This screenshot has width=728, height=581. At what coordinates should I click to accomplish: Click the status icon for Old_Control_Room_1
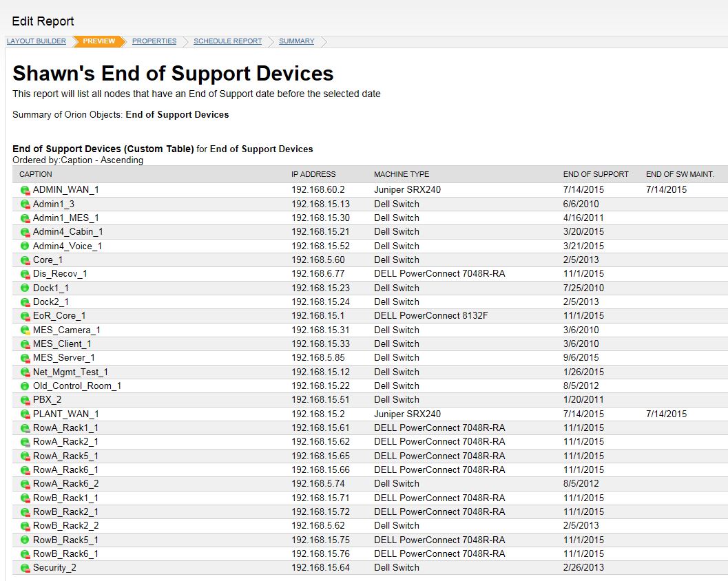point(25,386)
